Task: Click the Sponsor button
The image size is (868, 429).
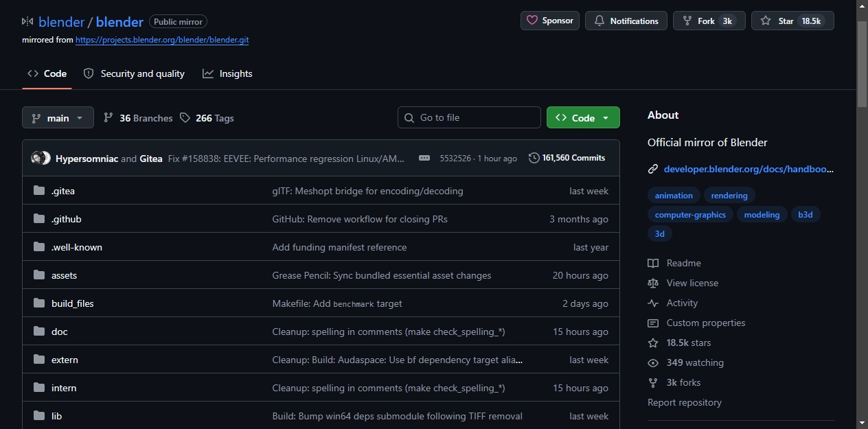Action: tap(550, 21)
